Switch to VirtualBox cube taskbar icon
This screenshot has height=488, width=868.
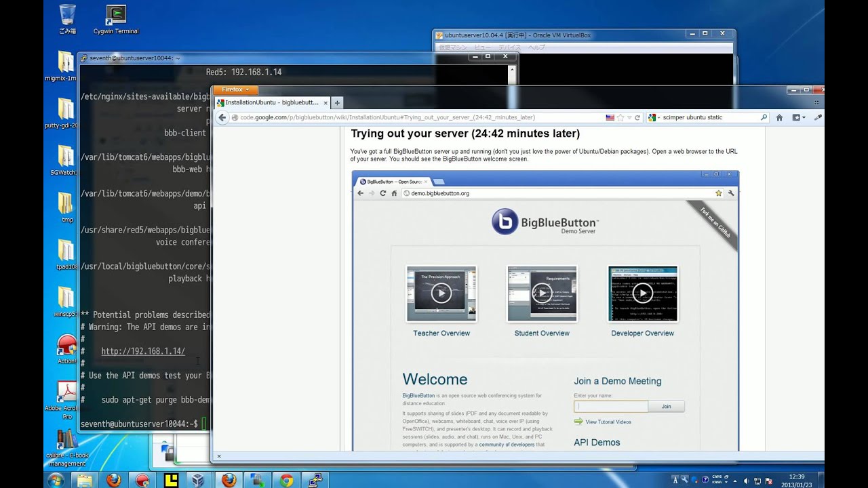coord(198,480)
